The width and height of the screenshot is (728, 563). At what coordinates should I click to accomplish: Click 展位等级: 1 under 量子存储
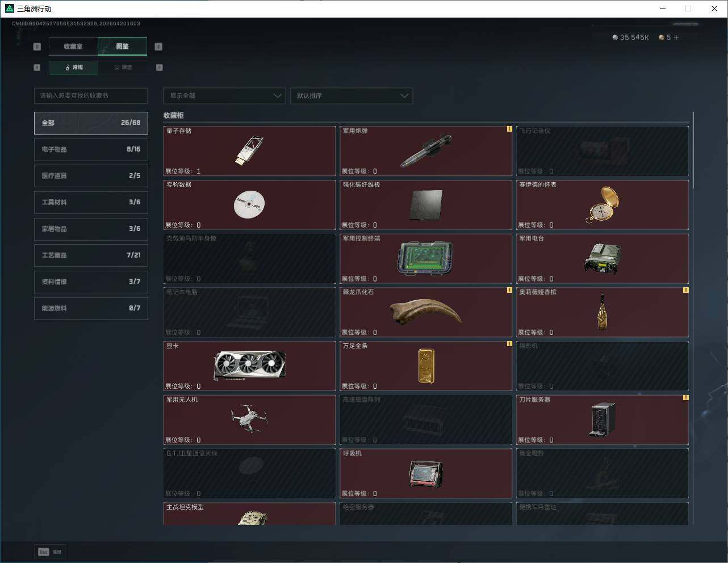click(183, 171)
